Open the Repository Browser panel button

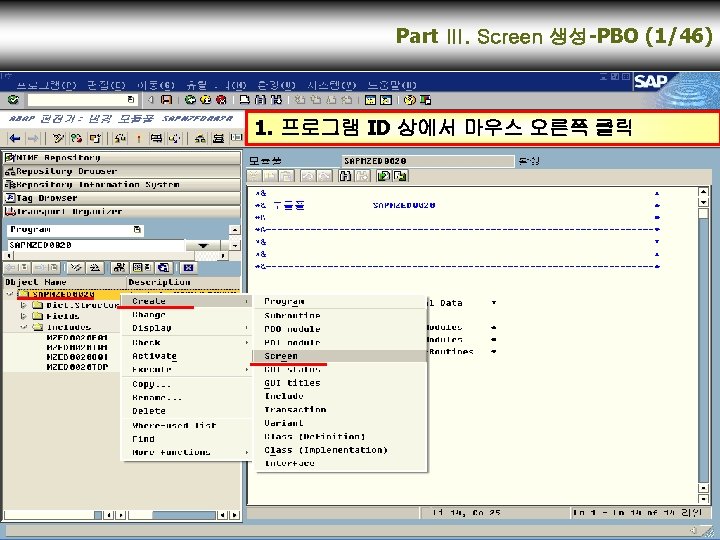pyautogui.click(x=122, y=171)
